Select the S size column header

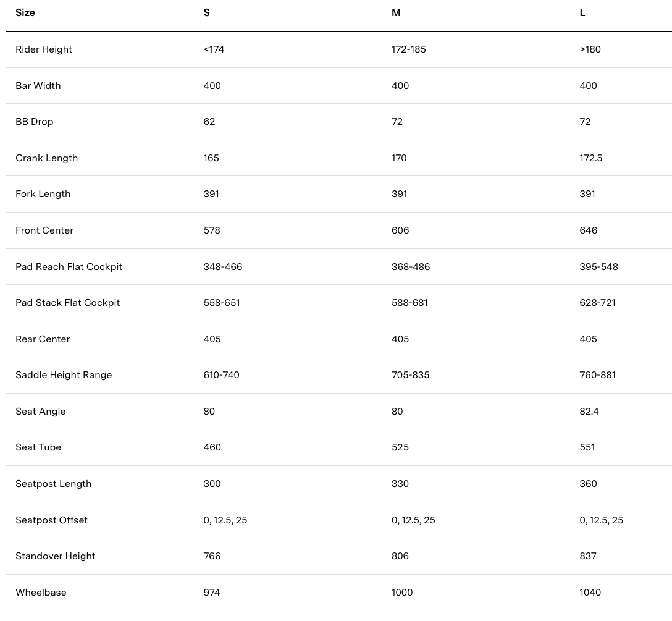click(x=207, y=13)
